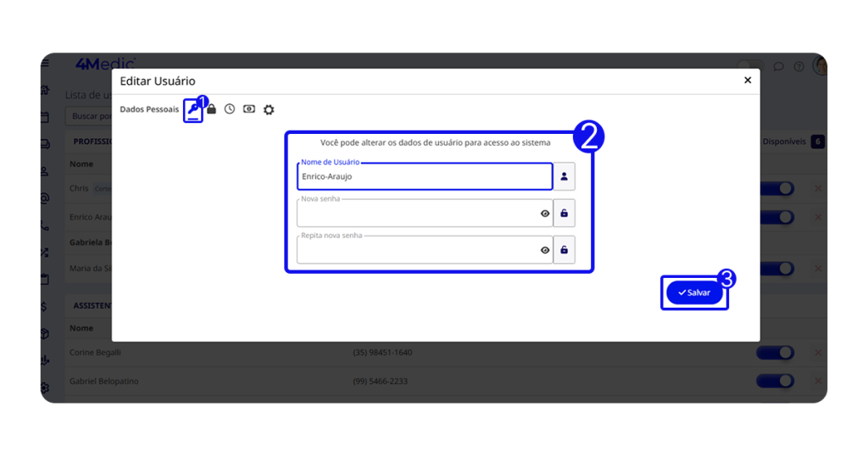
Task: Toggle Gabriel Belopatino's active switch
Action: click(776, 381)
